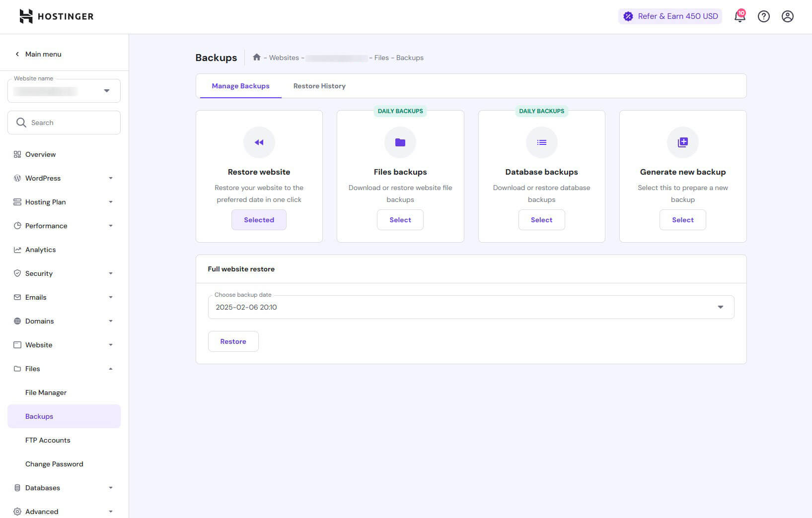Click the Security shield icon
The image size is (812, 518).
click(x=17, y=273)
